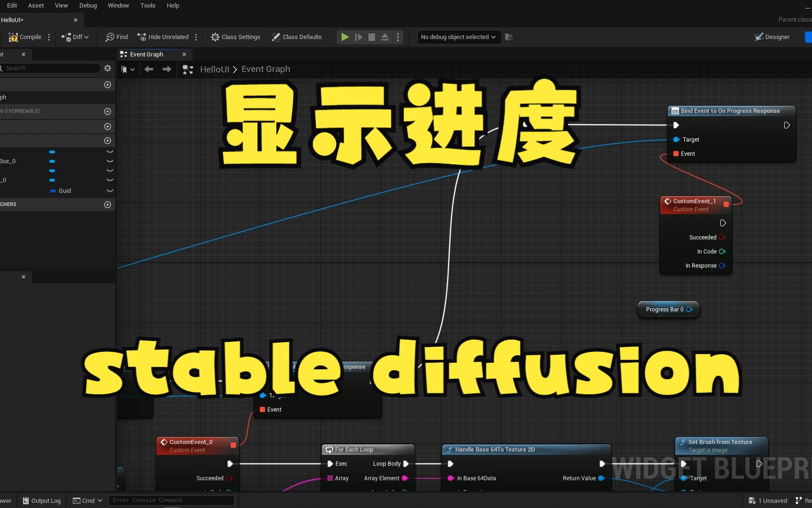Click Array Element output pin
This screenshot has height=508, width=812.
click(405, 478)
